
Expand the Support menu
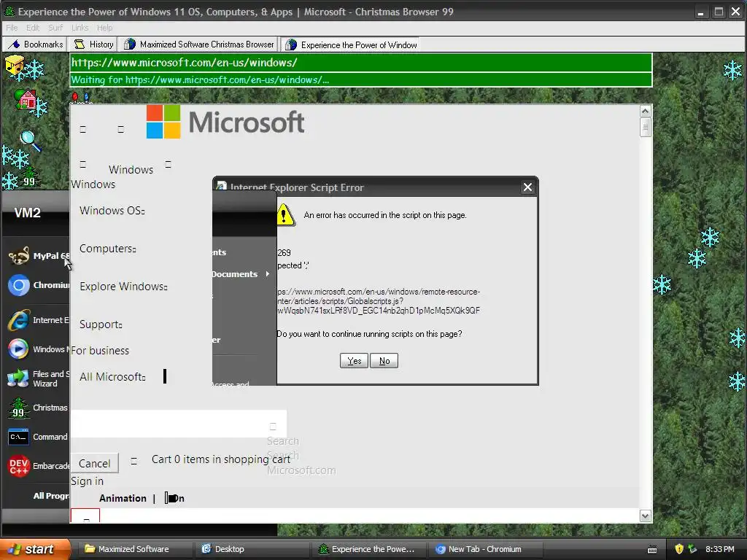point(101,324)
